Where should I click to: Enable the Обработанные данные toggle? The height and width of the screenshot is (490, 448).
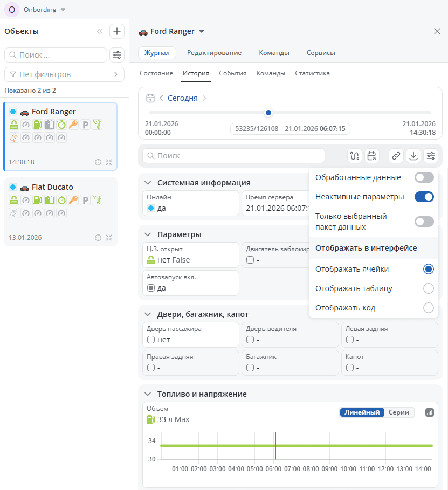coord(424,177)
